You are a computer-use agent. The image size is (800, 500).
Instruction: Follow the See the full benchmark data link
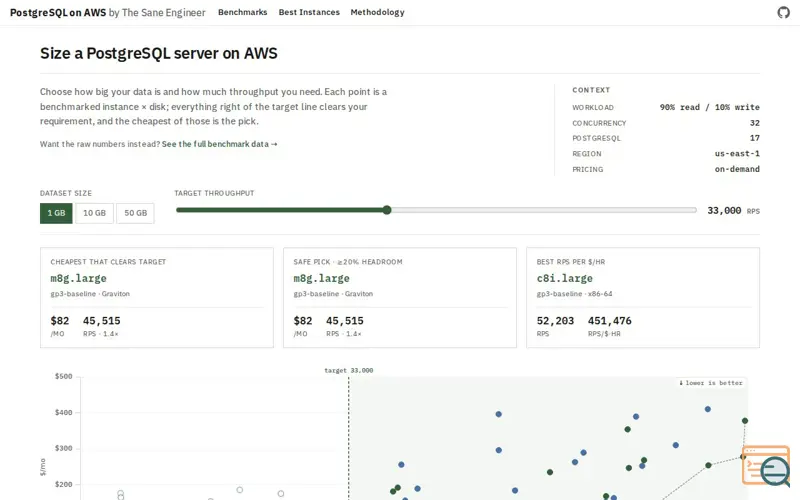click(219, 144)
